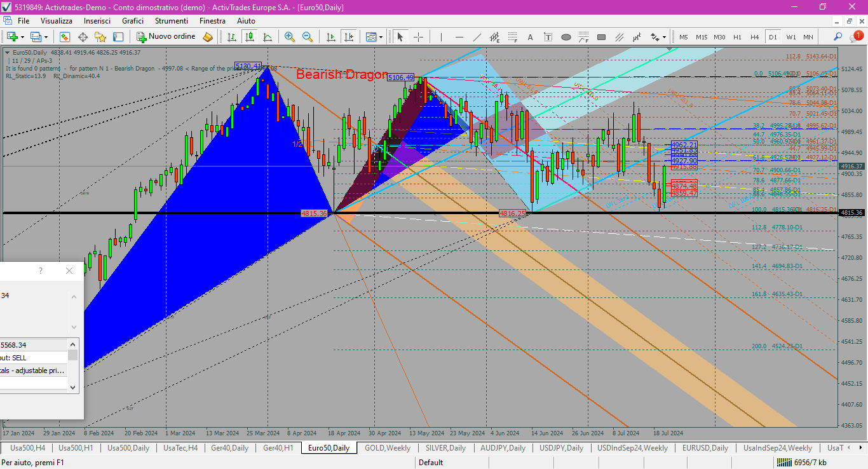Select the equidistant channel tool marked E
The image size is (868, 469).
click(495, 37)
